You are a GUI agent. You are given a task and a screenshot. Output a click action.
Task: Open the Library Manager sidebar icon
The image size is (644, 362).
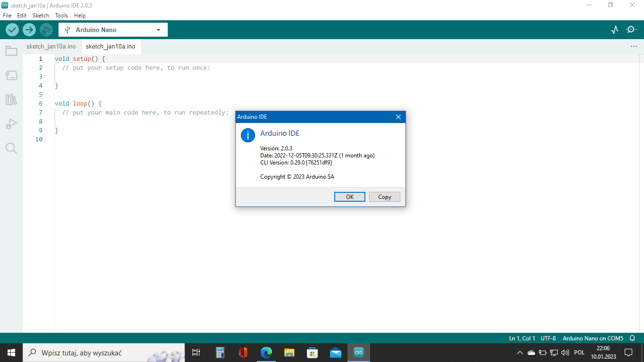(x=11, y=99)
